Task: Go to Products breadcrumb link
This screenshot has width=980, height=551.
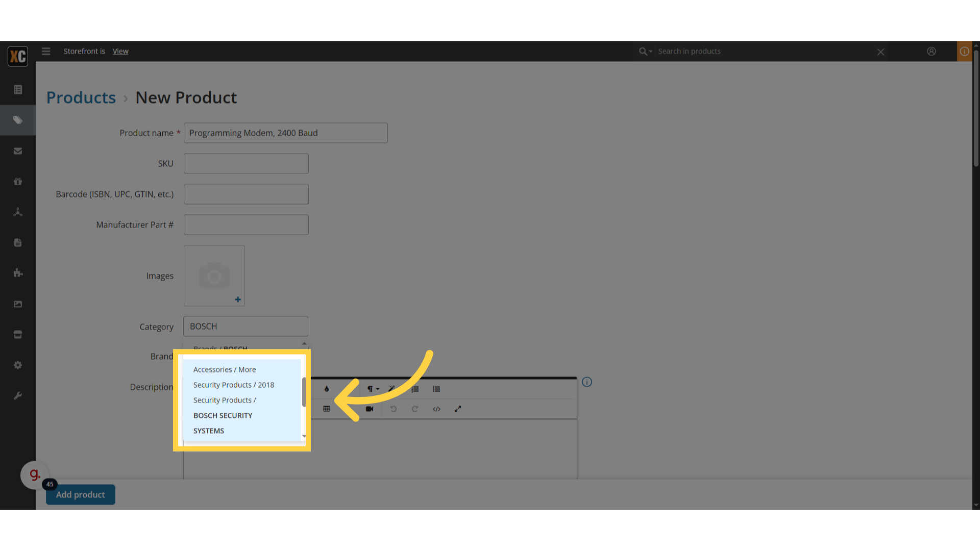Action: click(81, 97)
